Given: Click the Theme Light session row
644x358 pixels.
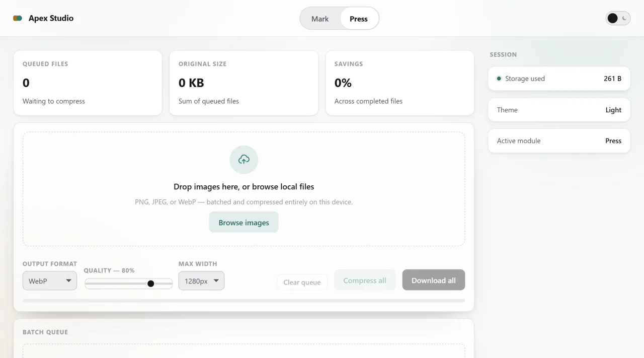Looking at the screenshot, I should tap(559, 110).
